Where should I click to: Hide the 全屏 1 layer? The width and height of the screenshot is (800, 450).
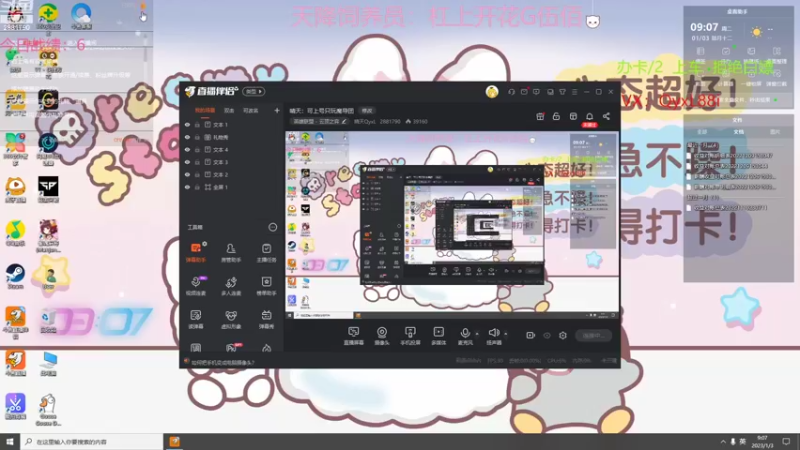pos(187,187)
